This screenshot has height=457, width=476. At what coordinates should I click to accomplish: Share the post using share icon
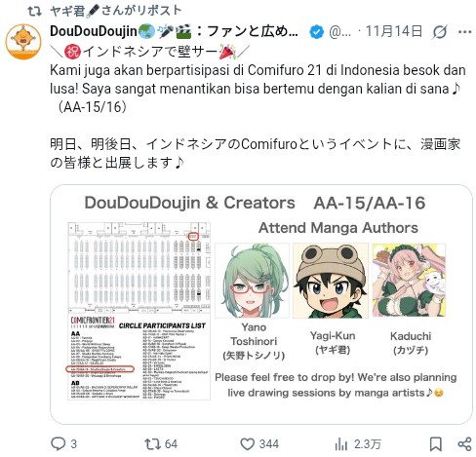[x=464, y=444]
